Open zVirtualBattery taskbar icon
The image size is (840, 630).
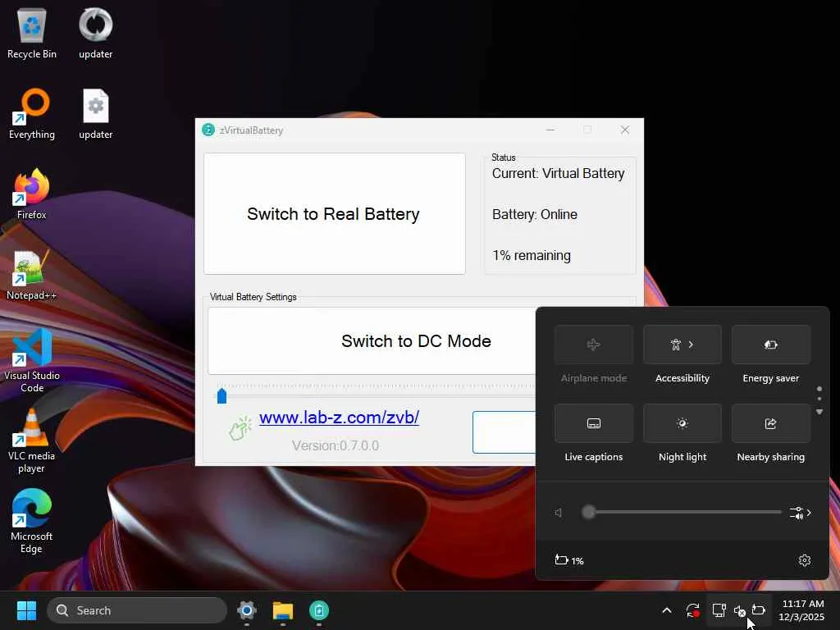click(x=319, y=610)
